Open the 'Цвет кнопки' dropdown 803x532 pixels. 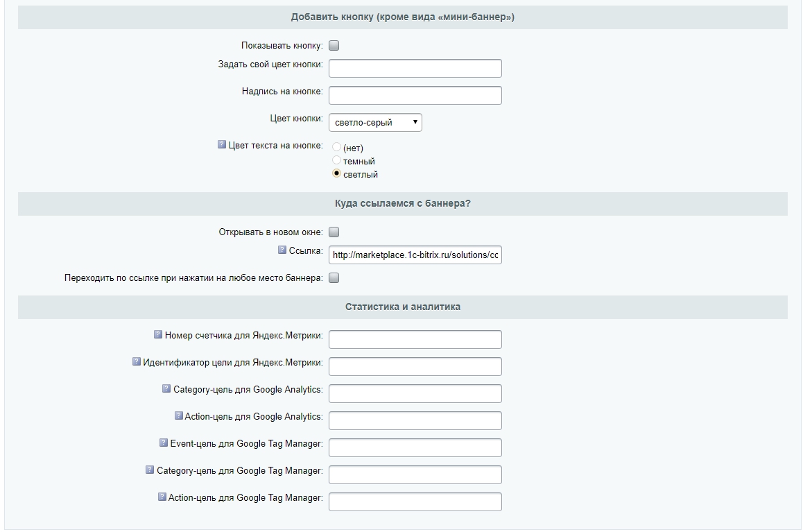[x=375, y=123]
